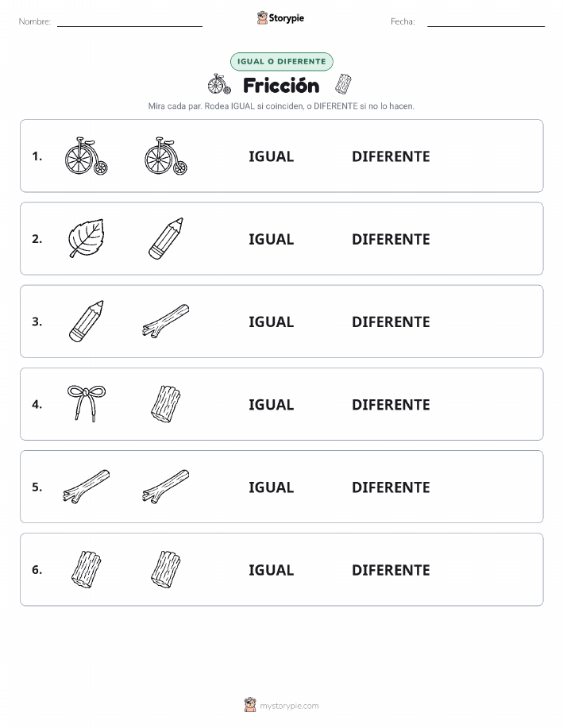Click the IGUAL O DIFERENTE green badge
This screenshot has width=563, height=728.
(281, 62)
